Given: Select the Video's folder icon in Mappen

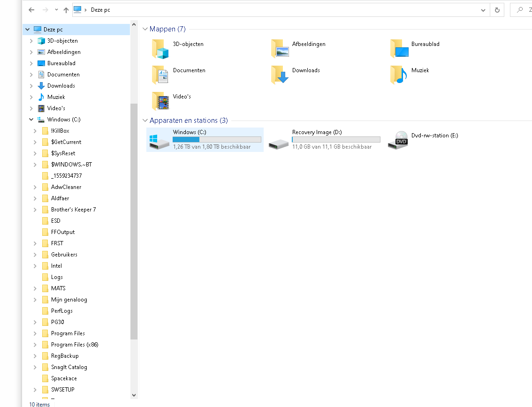Looking at the screenshot, I should pyautogui.click(x=160, y=101).
